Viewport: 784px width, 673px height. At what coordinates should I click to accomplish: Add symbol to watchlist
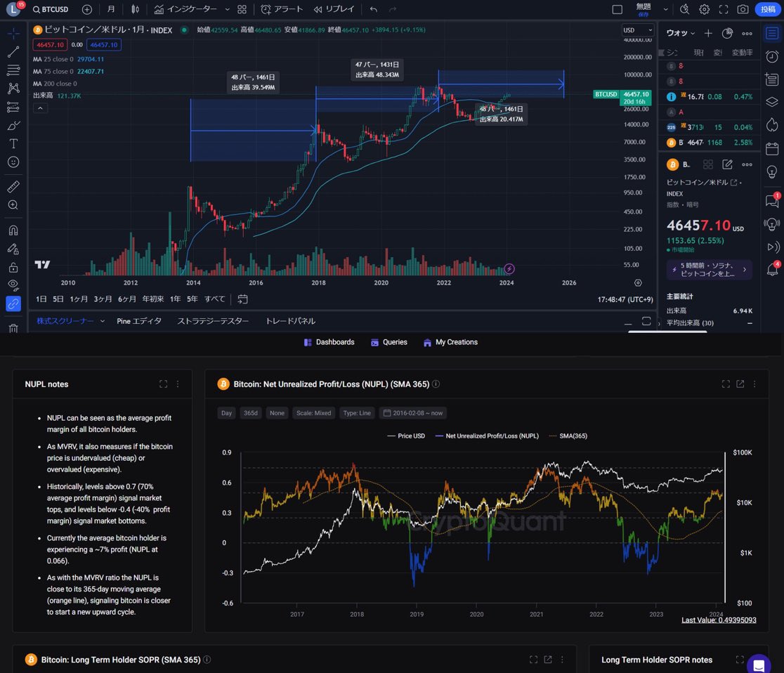pyautogui.click(x=708, y=33)
